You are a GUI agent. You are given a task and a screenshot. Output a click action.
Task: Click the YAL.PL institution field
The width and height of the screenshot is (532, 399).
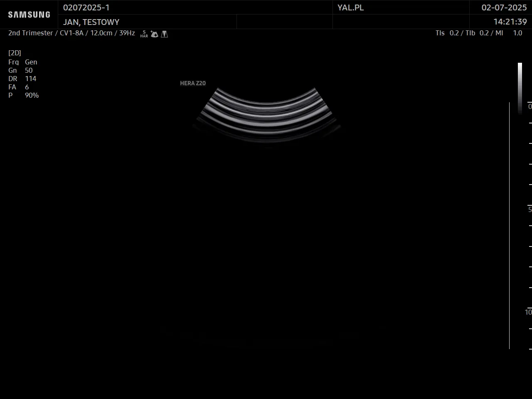click(350, 7)
